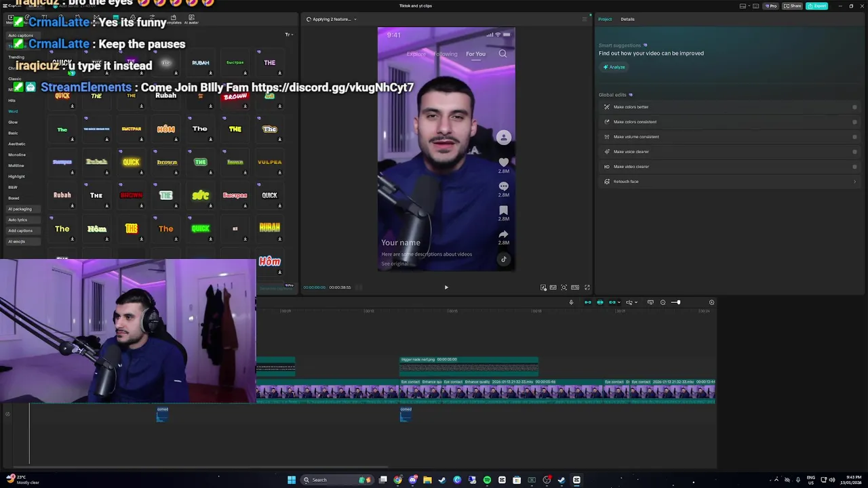This screenshot has height=488, width=868.
Task: Select the Highlight template category
Action: [16, 176]
